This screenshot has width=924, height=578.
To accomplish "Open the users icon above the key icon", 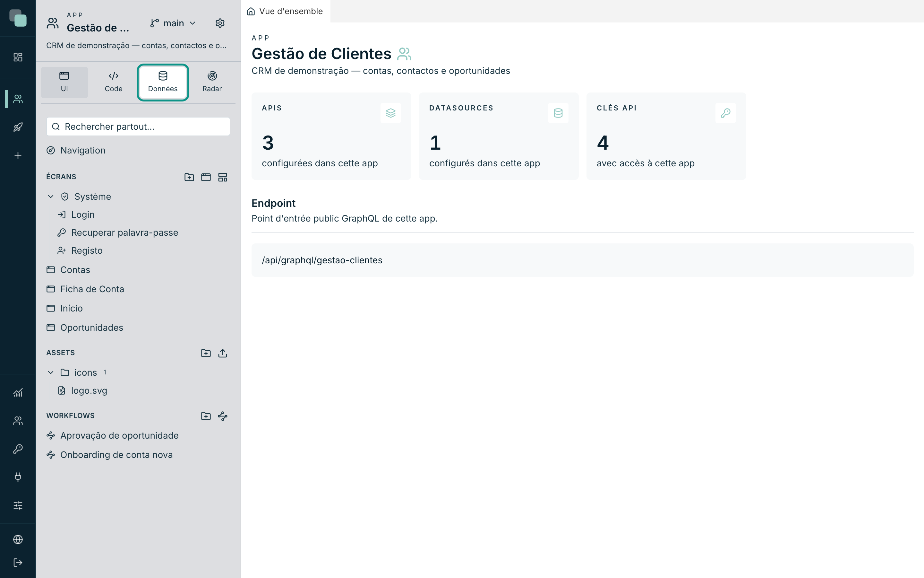I will coord(18,421).
